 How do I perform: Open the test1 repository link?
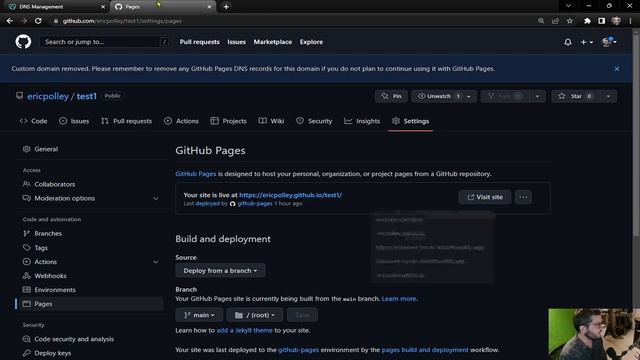(x=87, y=96)
